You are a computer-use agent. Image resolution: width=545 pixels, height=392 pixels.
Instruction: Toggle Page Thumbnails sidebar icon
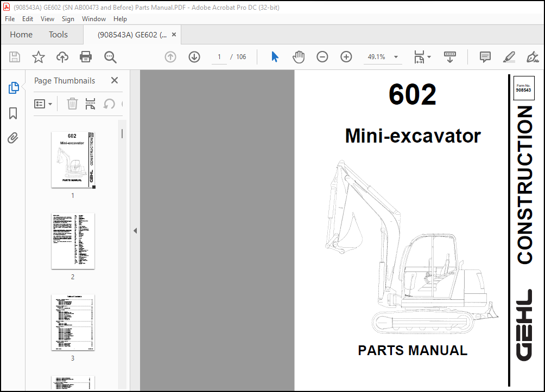pos(13,88)
